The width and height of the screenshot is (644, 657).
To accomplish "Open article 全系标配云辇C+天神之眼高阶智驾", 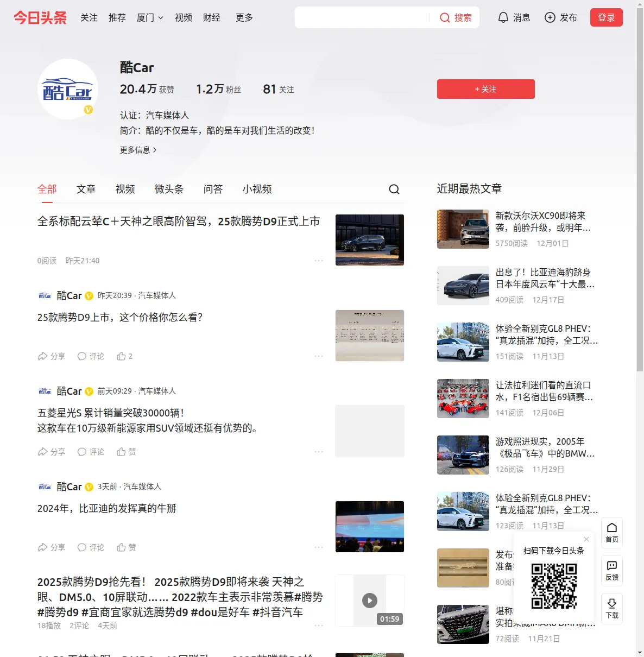I will tap(179, 222).
